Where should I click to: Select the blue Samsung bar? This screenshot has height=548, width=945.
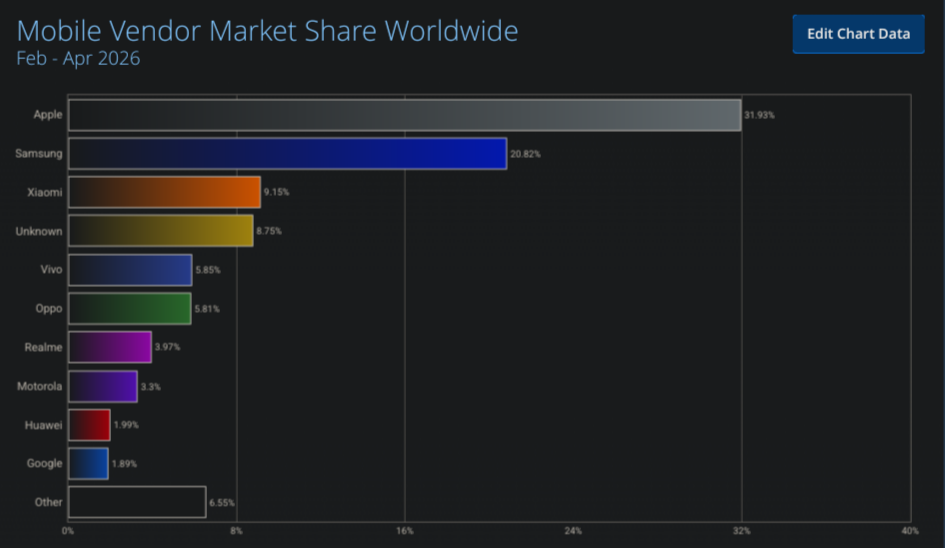tap(287, 154)
